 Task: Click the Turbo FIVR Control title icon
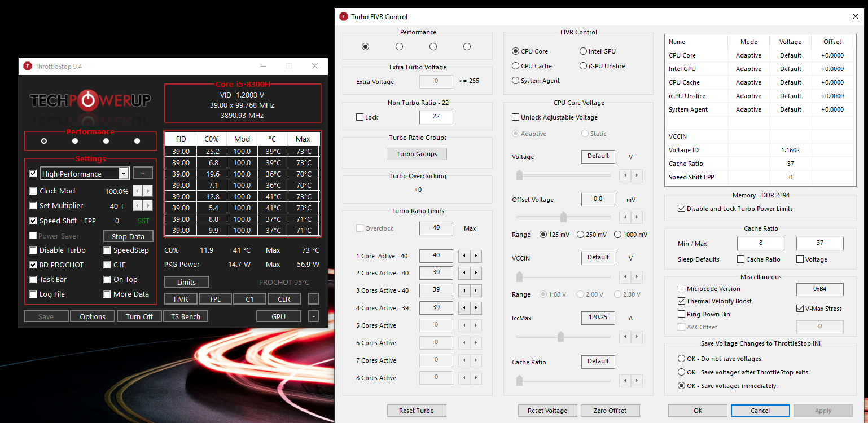[x=343, y=16]
